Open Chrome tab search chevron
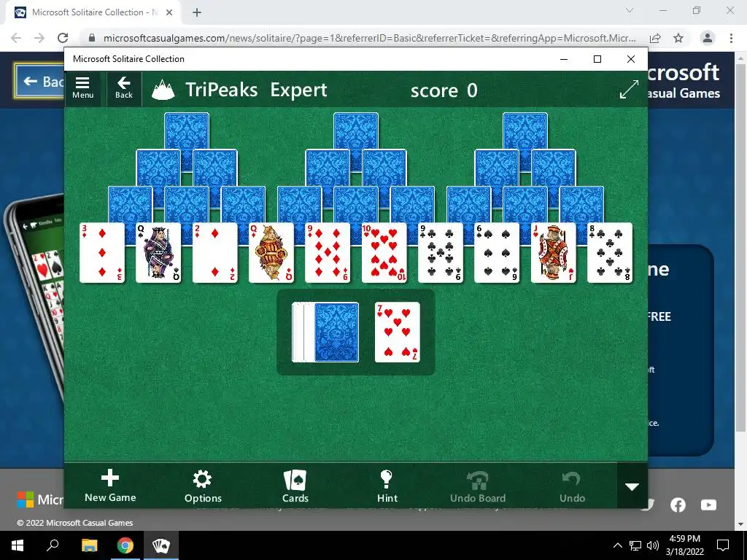747x560 pixels. tap(630, 10)
